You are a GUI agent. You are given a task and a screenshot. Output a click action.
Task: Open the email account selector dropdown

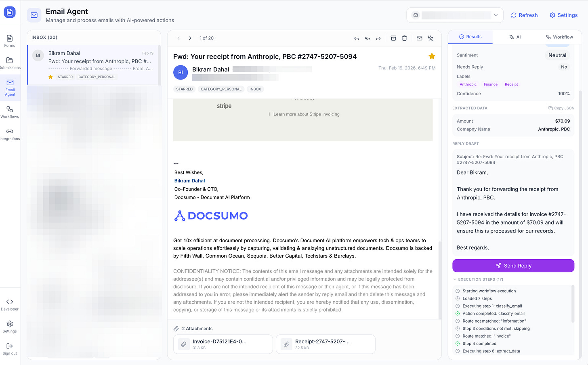coord(455,15)
